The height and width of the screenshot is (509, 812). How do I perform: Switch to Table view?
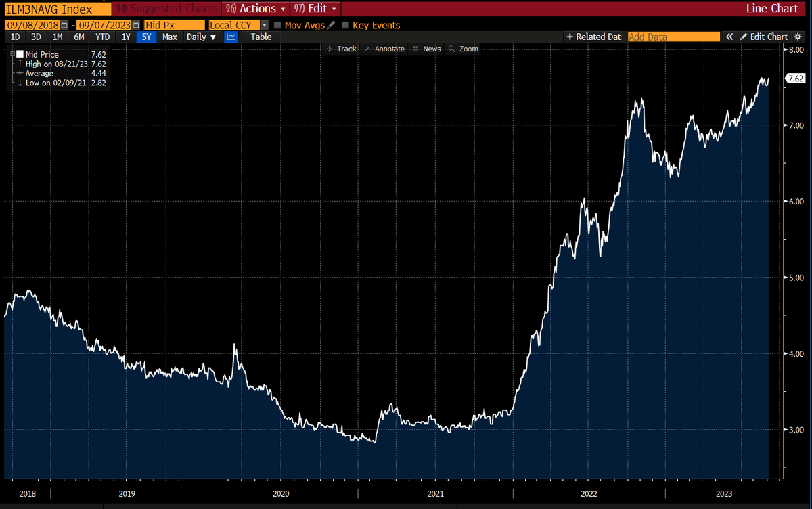tap(261, 37)
